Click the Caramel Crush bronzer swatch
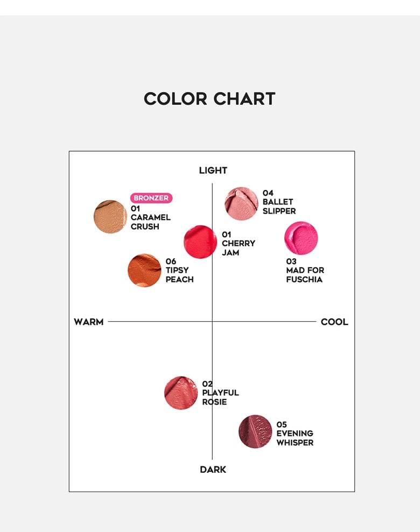 pyautogui.click(x=110, y=217)
